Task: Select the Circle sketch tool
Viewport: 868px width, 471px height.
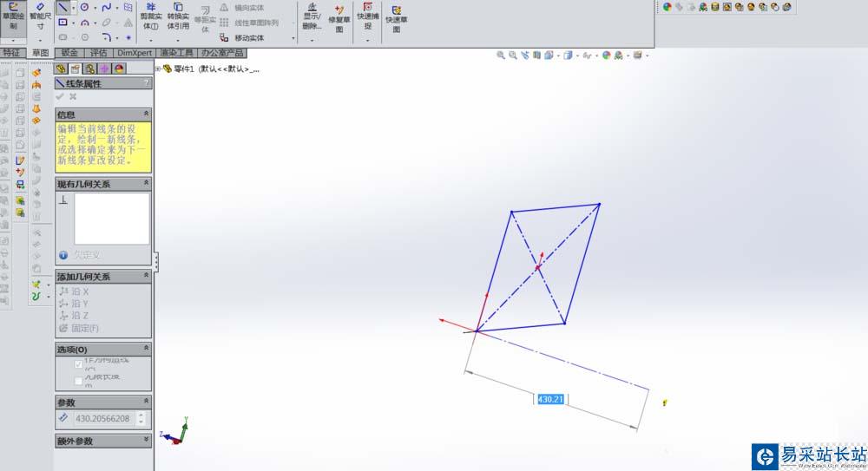Action: click(85, 7)
